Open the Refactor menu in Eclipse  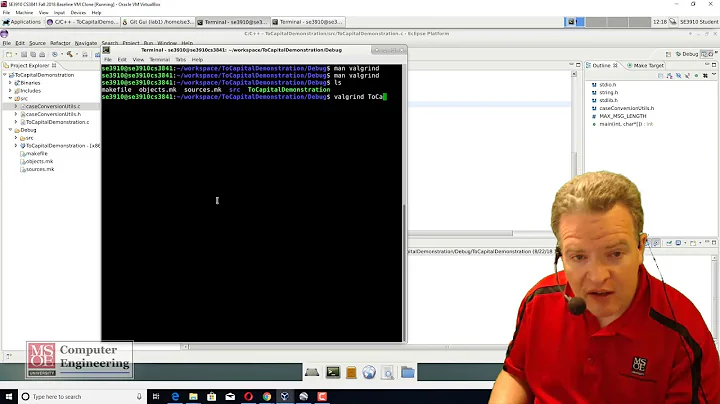pyautogui.click(x=60, y=43)
